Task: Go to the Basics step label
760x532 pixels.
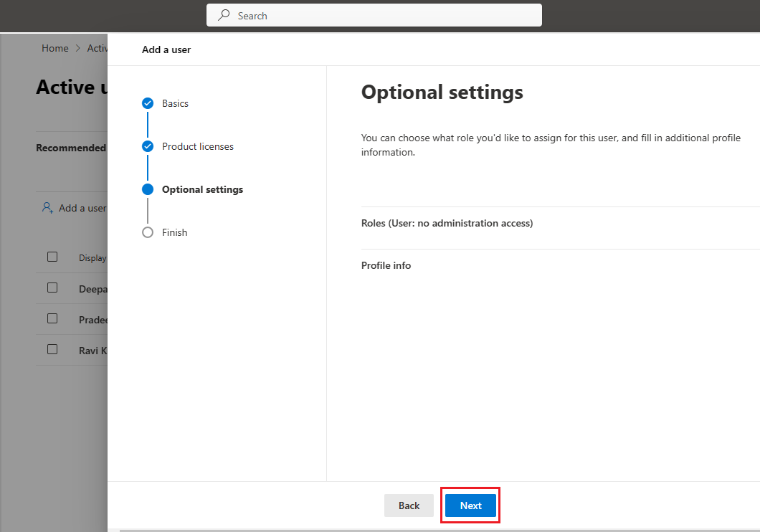Action: (x=175, y=104)
